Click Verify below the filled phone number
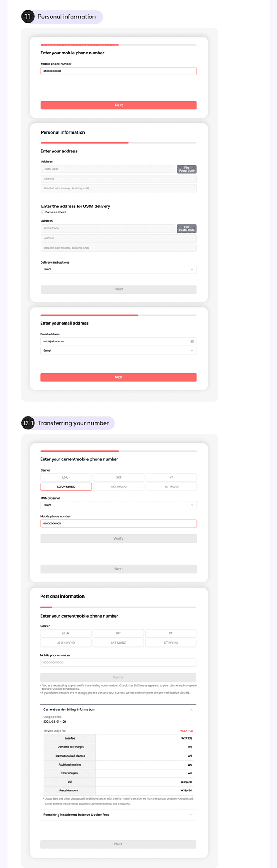The width and height of the screenshot is (277, 868). [118, 538]
